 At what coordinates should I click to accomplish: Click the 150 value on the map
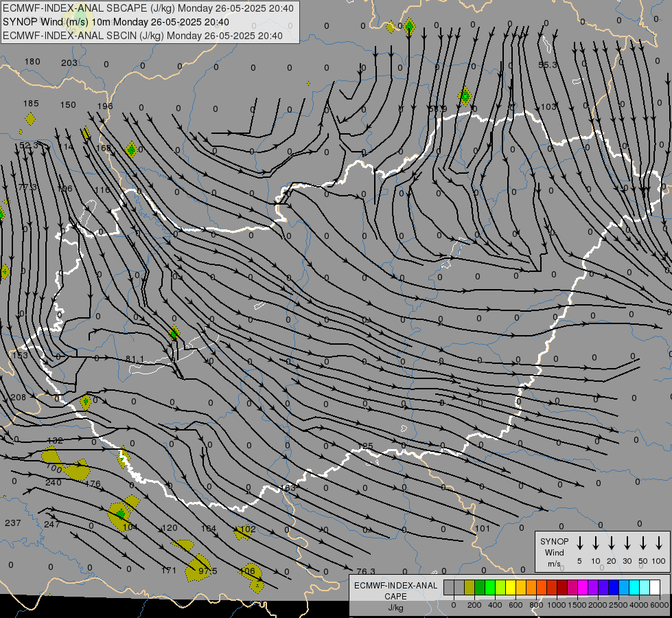(x=68, y=104)
